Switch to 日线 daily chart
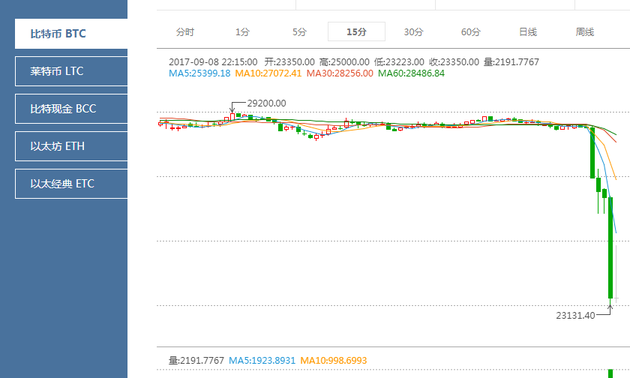This screenshot has height=378, width=630. [x=528, y=32]
